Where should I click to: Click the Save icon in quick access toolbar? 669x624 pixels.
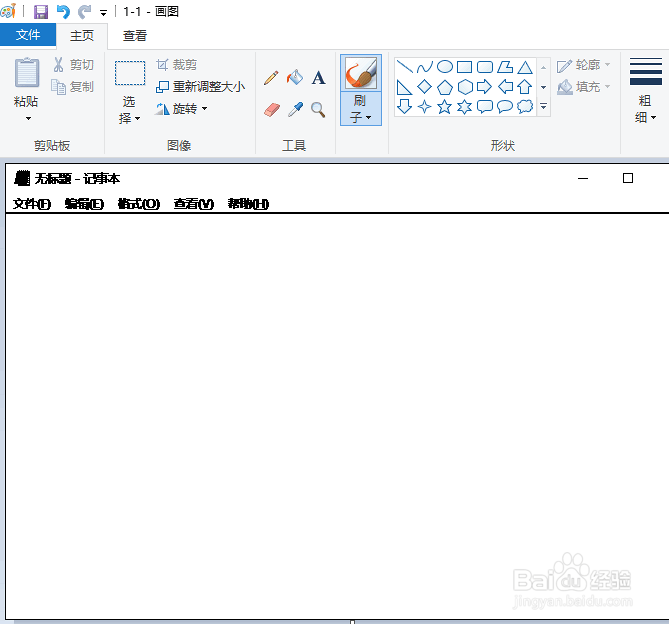click(41, 12)
